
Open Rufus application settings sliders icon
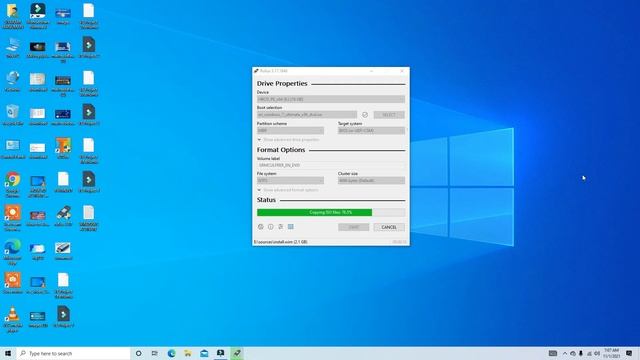(x=280, y=227)
